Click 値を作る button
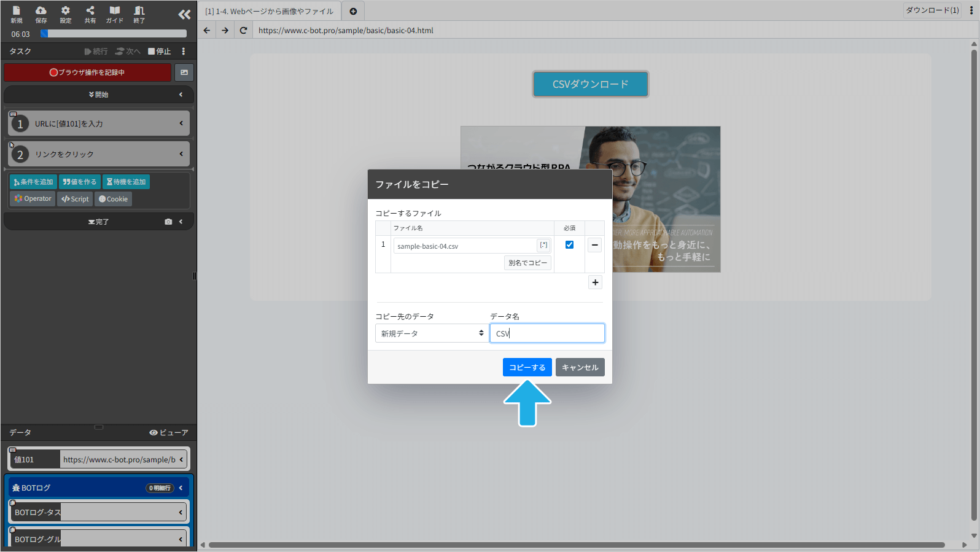Viewport: 980px width, 552px height. click(x=80, y=182)
